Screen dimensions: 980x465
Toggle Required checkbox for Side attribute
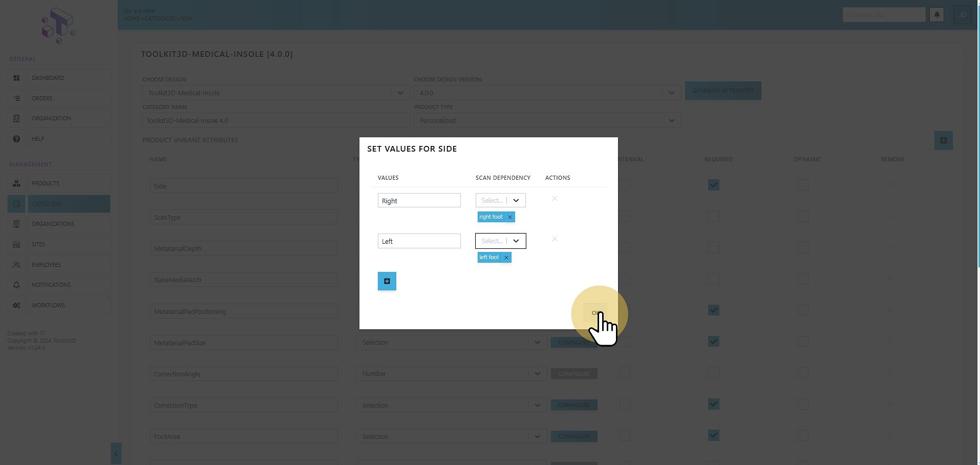click(713, 185)
